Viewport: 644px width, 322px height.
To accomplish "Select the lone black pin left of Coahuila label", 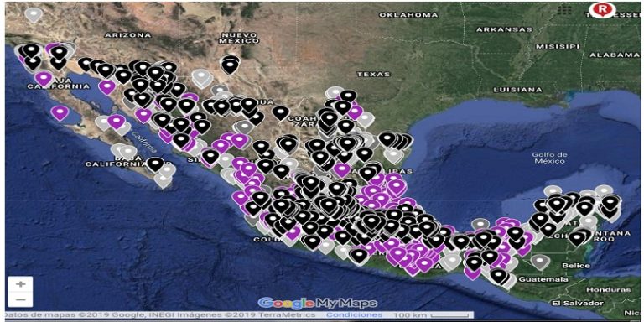I will [281, 112].
